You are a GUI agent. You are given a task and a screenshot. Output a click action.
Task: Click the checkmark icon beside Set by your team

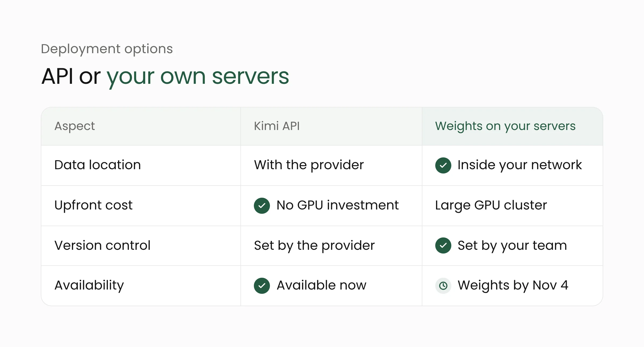pyautogui.click(x=443, y=245)
